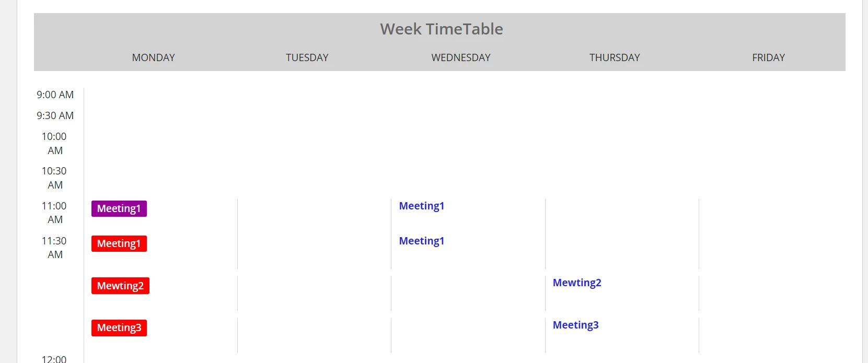
Task: Click the 9:00 AM time label
Action: point(55,95)
